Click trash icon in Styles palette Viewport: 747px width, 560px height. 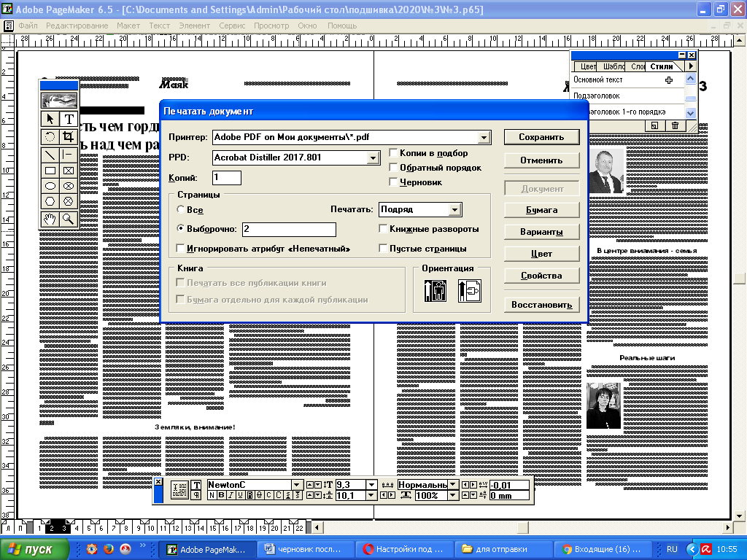pyautogui.click(x=675, y=125)
